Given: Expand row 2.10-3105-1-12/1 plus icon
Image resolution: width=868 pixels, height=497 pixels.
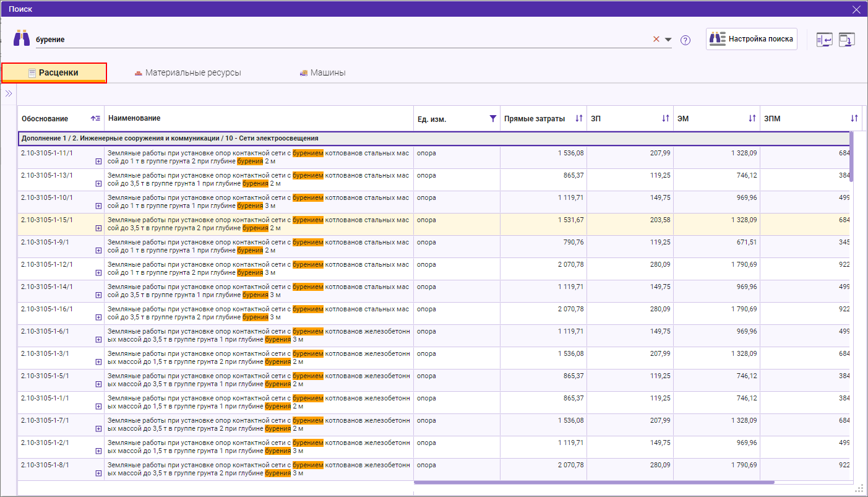Looking at the screenshot, I should [x=98, y=273].
